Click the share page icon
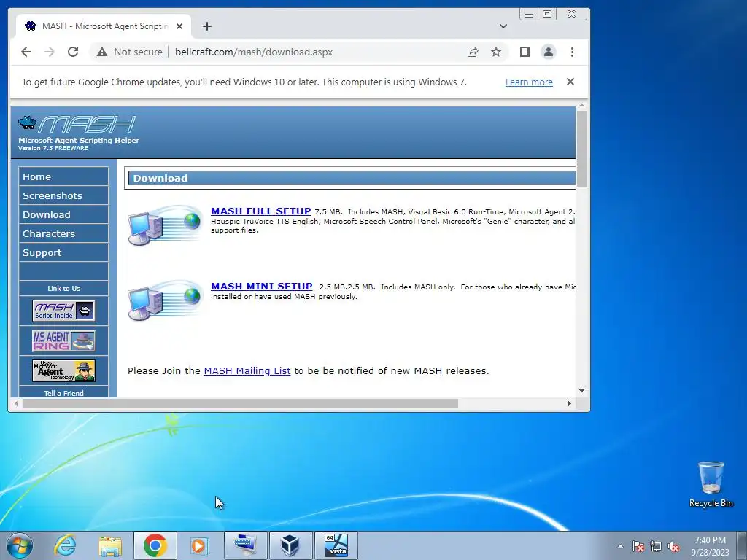 point(473,52)
